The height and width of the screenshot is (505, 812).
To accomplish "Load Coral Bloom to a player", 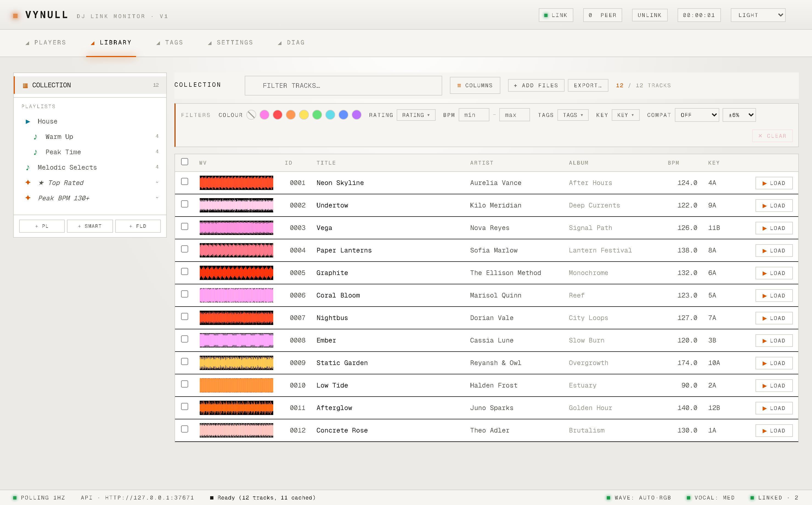I will coord(774,296).
